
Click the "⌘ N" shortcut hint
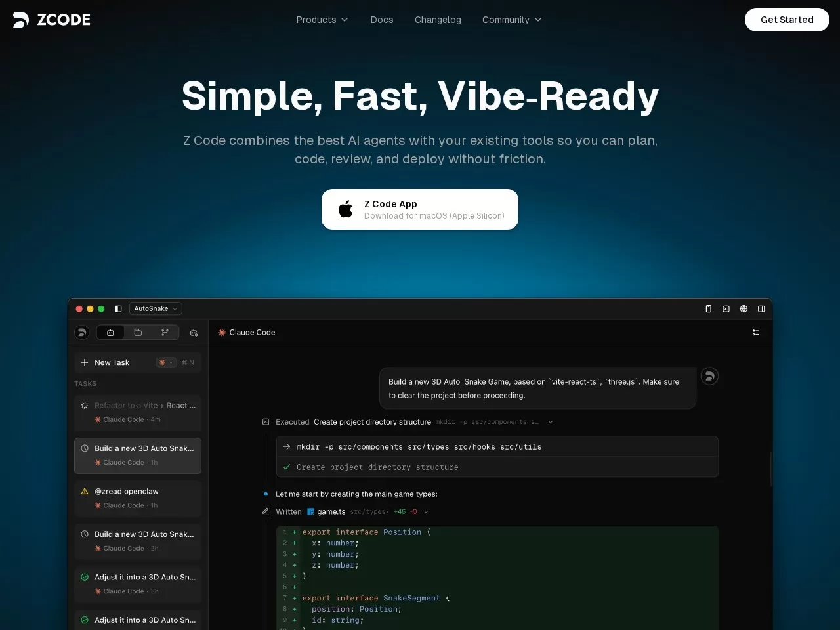pyautogui.click(x=188, y=362)
